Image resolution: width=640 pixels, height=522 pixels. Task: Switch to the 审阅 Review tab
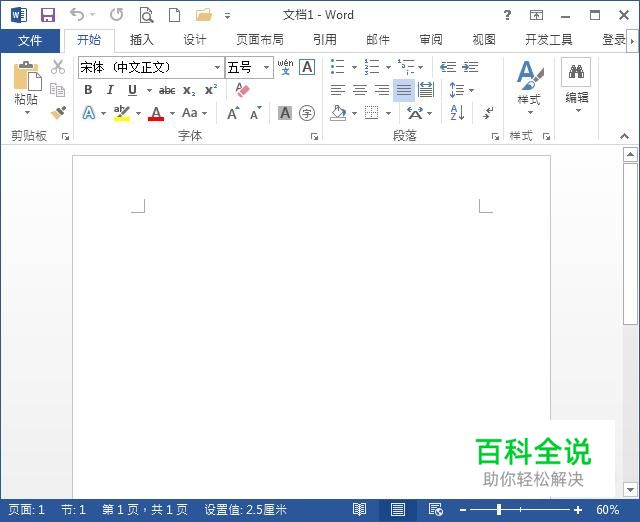pyautogui.click(x=431, y=40)
